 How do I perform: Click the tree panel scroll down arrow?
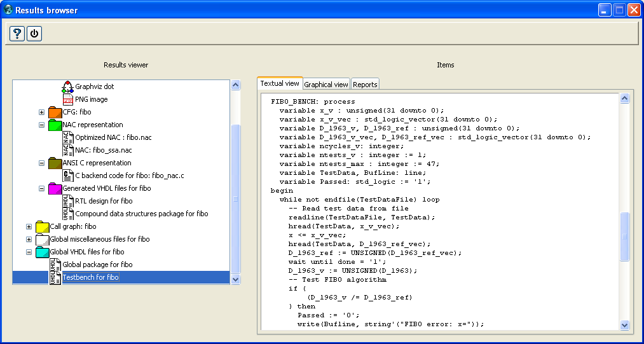click(x=235, y=280)
